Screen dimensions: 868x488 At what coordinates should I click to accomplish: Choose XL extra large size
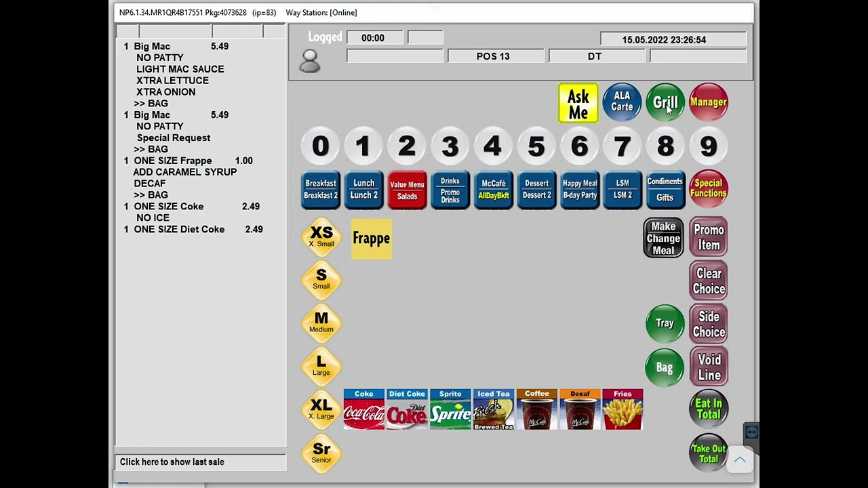click(321, 409)
